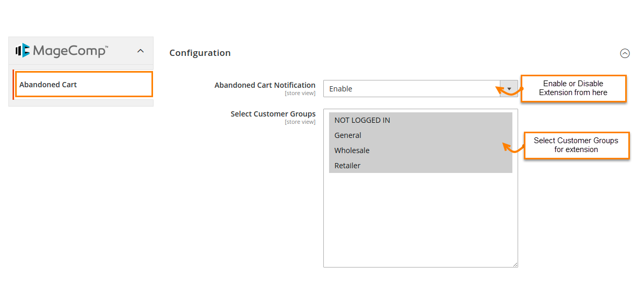Click the MageComp brand name text
Image resolution: width=644 pixels, height=290 pixels.
[70, 51]
